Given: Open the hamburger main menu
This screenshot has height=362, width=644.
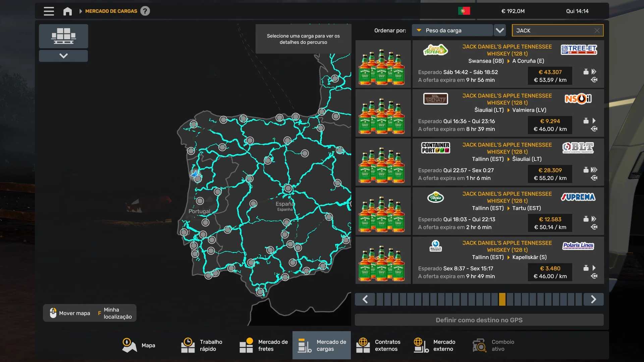Looking at the screenshot, I should pyautogui.click(x=49, y=11).
